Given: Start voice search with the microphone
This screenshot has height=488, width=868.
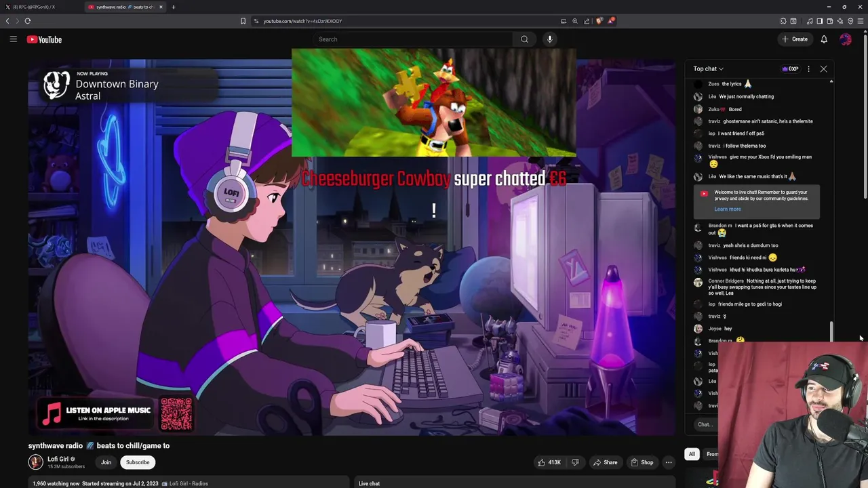Looking at the screenshot, I should (x=550, y=39).
